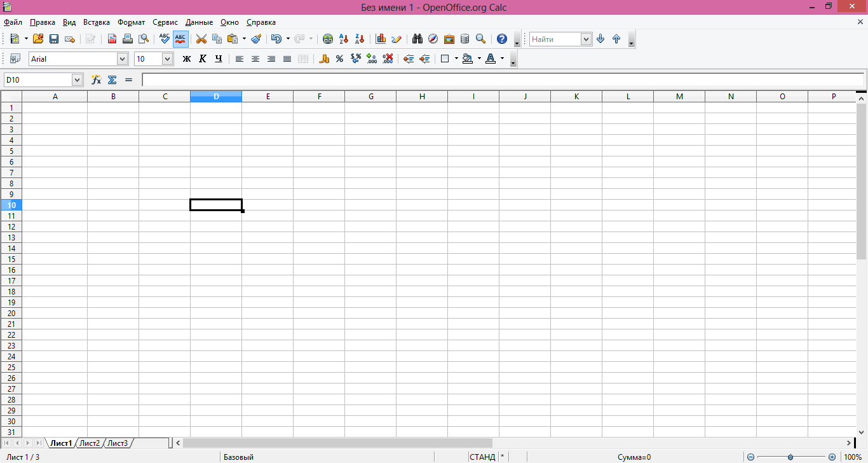Image resolution: width=868 pixels, height=463 pixels.
Task: Justify cell text
Action: [x=287, y=59]
